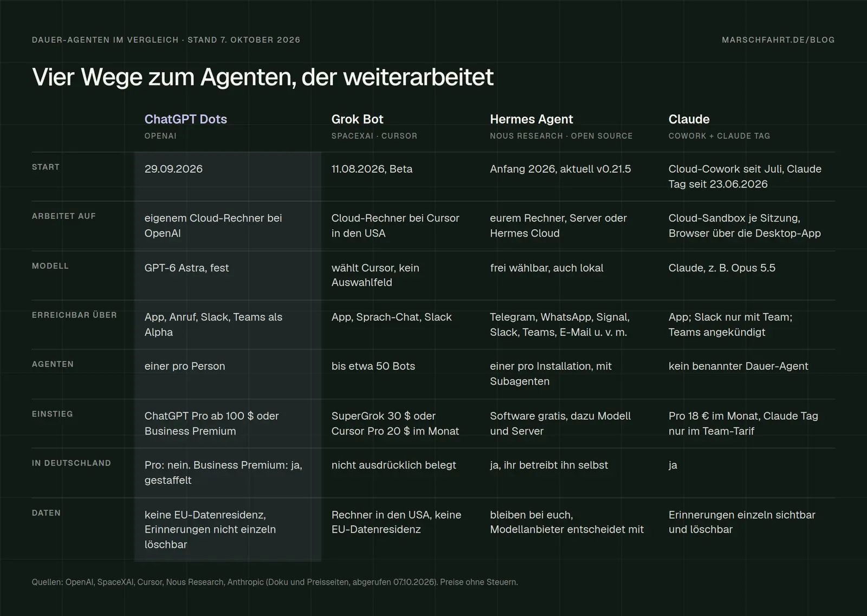
Task: Select the 'COWORK + CLAUDE TAG' subtitle
Action: click(x=719, y=136)
